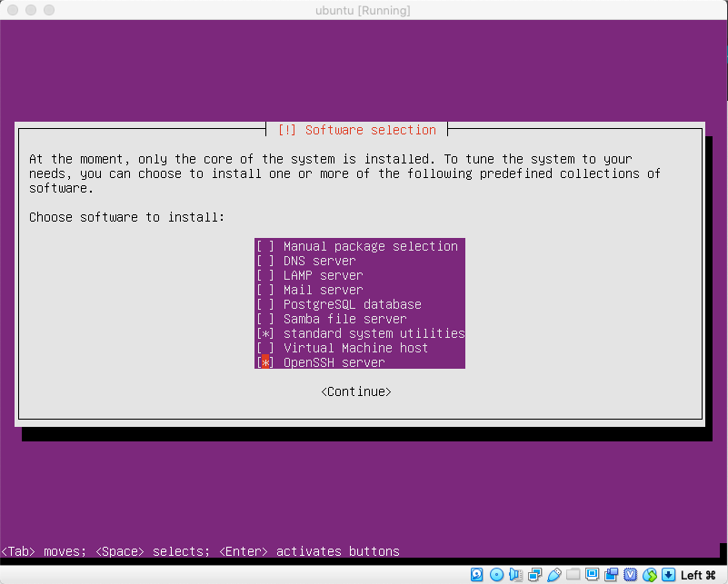The height and width of the screenshot is (584, 728).
Task: Click the display settings indicator icon
Action: click(x=593, y=575)
